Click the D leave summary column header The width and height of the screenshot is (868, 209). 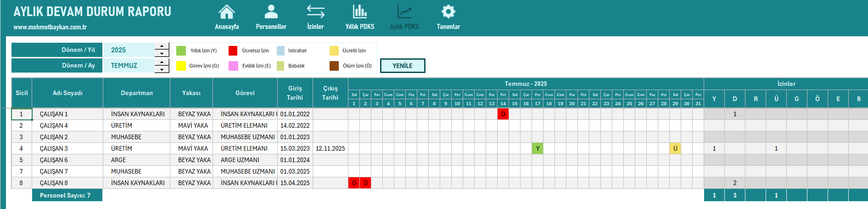tap(735, 99)
